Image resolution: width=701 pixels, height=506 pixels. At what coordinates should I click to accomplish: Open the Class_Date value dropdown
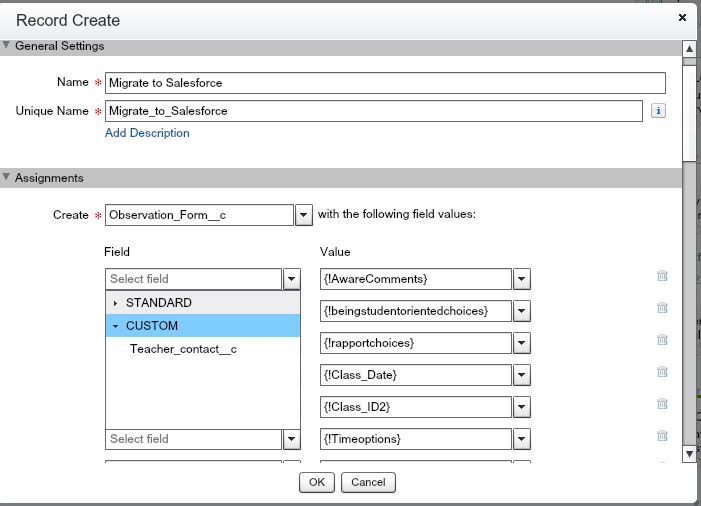[522, 375]
